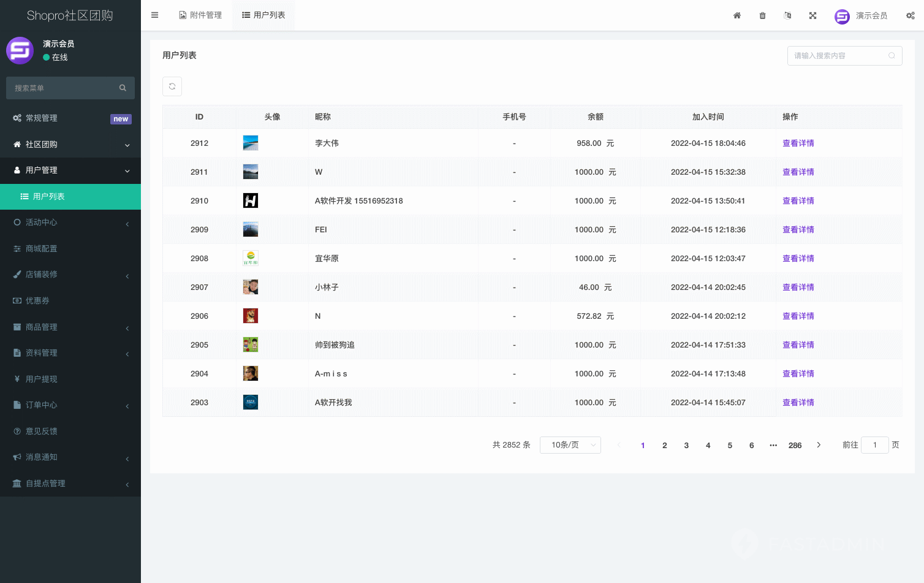Go to page 4

708,445
